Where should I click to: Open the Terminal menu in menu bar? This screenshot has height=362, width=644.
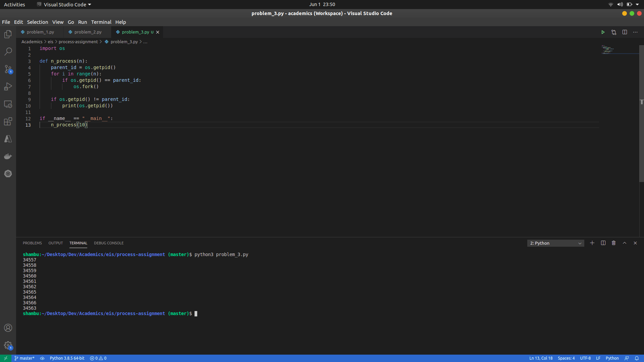[101, 22]
